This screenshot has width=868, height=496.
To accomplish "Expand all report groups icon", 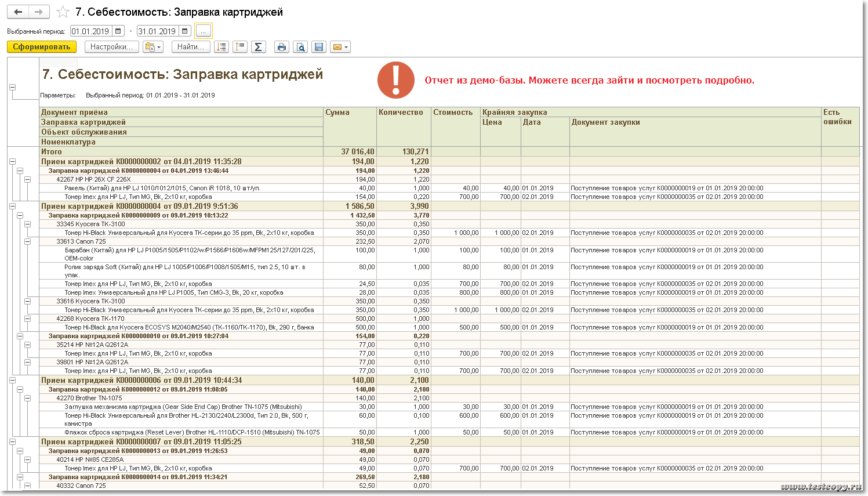I will (221, 47).
